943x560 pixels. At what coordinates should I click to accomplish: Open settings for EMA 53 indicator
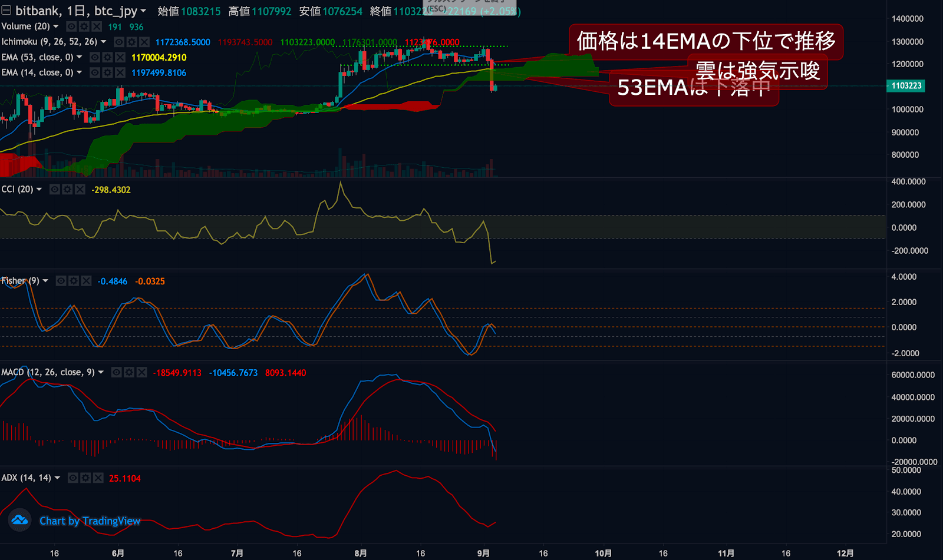[107, 57]
